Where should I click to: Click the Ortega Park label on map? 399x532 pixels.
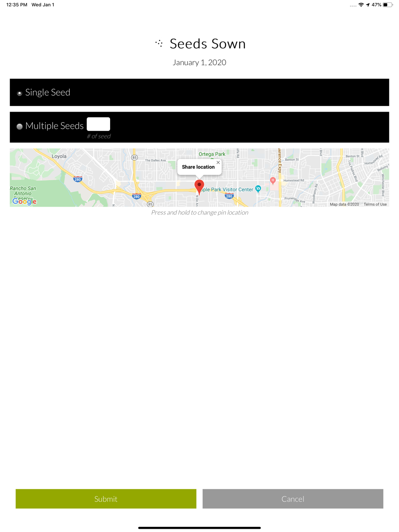pos(212,154)
